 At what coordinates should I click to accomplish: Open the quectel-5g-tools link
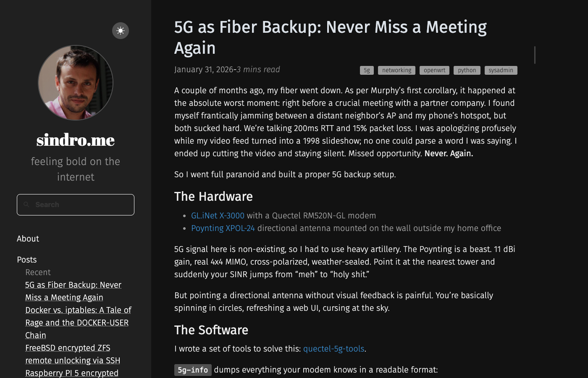pyautogui.click(x=333, y=349)
